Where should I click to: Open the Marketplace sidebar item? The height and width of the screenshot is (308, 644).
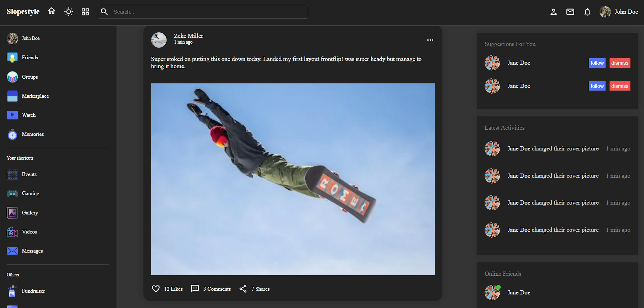click(35, 96)
